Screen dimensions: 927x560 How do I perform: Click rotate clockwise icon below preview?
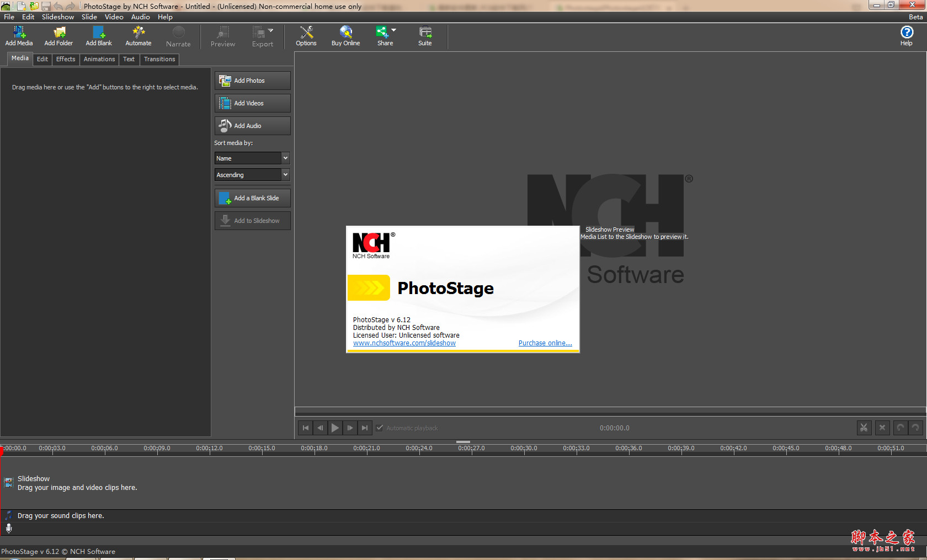[x=915, y=428]
